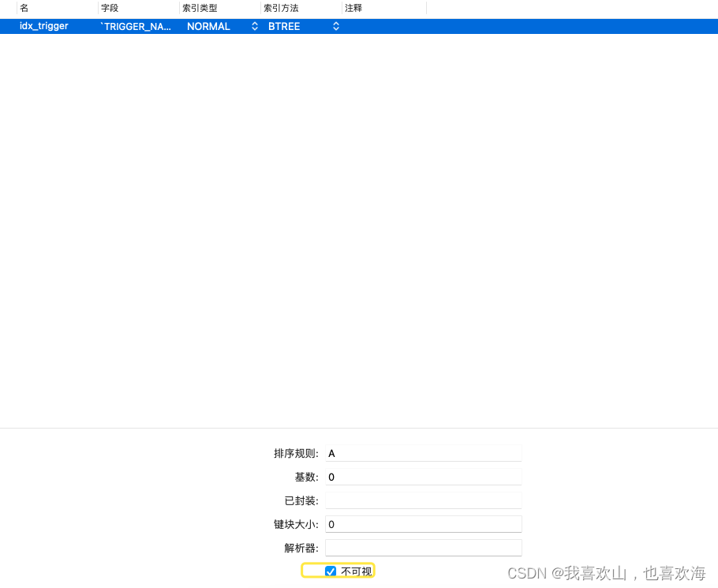Click the 注释 cell of idx_trigger row
The width and height of the screenshot is (718, 588).
(x=384, y=27)
